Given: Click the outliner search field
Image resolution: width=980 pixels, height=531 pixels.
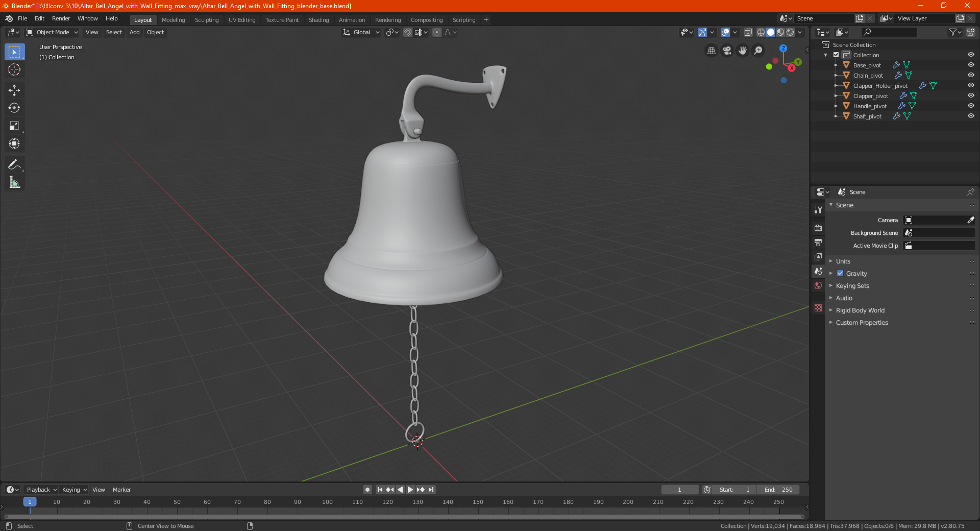Looking at the screenshot, I should [x=889, y=32].
